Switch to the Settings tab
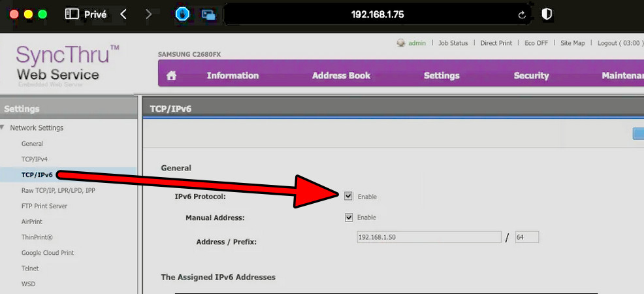This screenshot has width=644, height=294. coord(442,76)
